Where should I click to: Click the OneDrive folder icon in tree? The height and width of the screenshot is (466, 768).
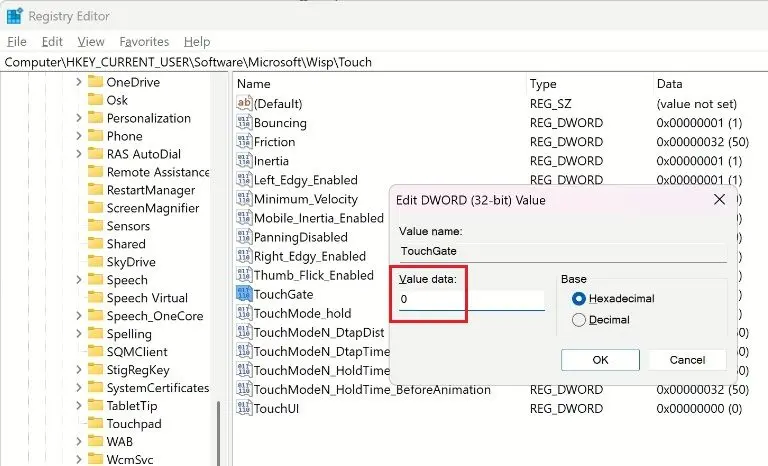coord(95,82)
